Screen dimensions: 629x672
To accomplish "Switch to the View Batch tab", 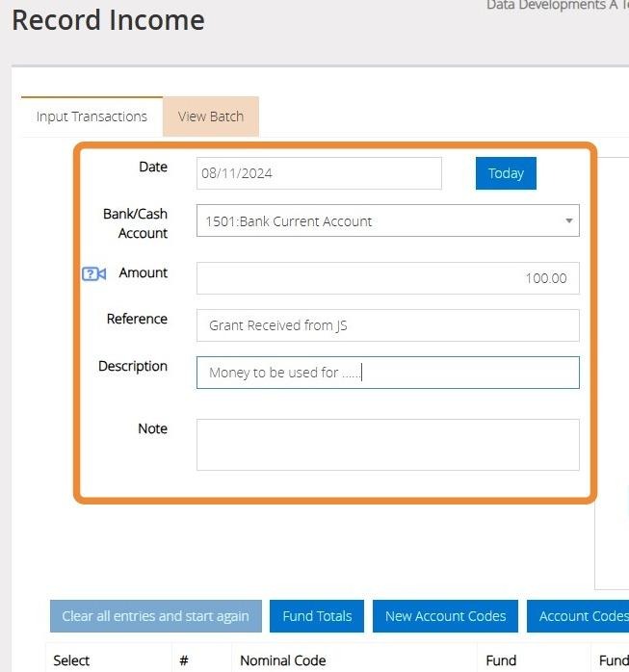I will [x=211, y=116].
